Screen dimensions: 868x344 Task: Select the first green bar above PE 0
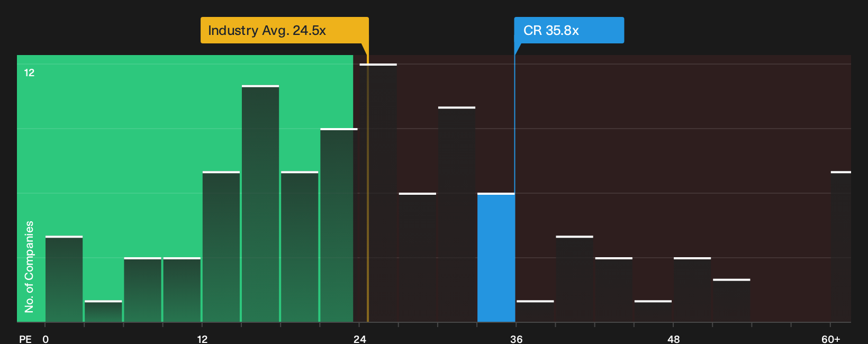(64, 279)
